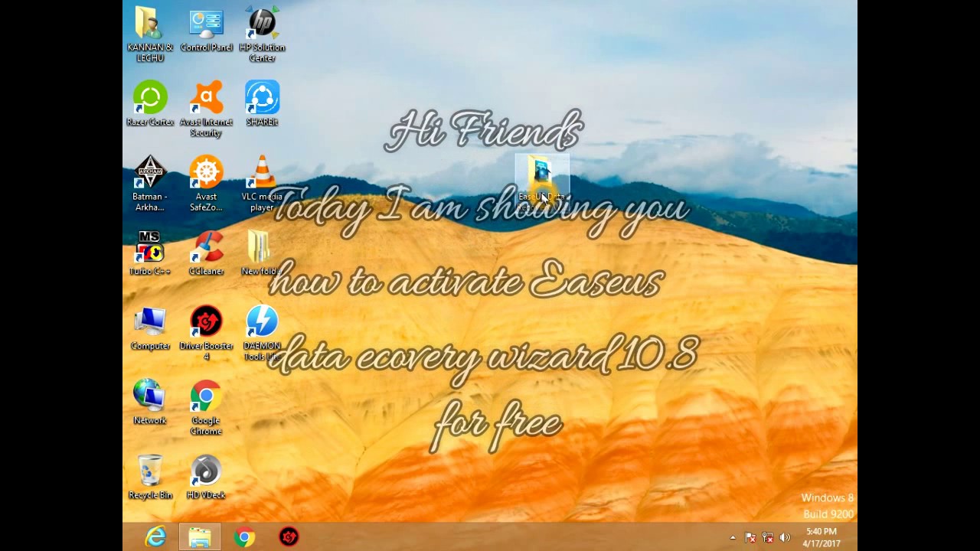The height and width of the screenshot is (551, 980).
Task: Open the volume speaker tray icon
Action: [x=785, y=537]
